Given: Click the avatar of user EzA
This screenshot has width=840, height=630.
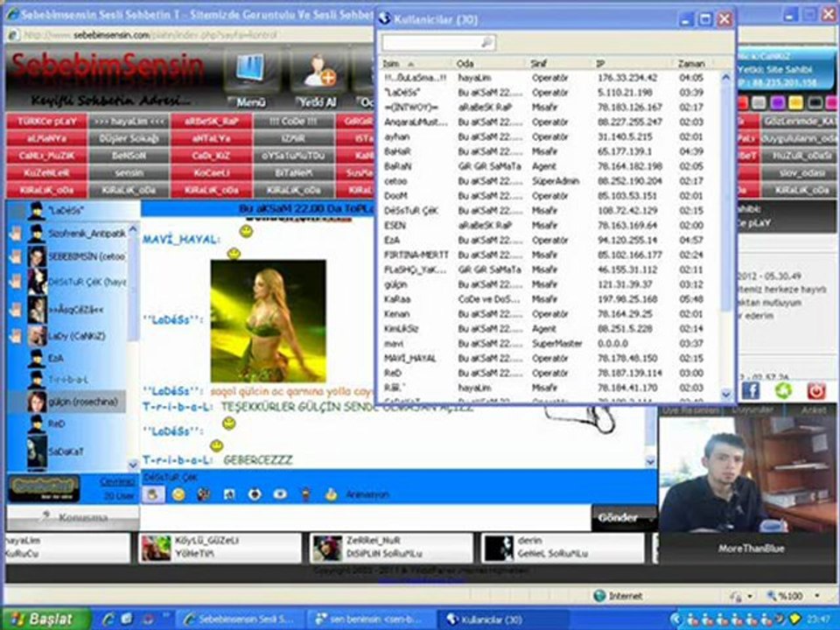Looking at the screenshot, I should [x=37, y=359].
